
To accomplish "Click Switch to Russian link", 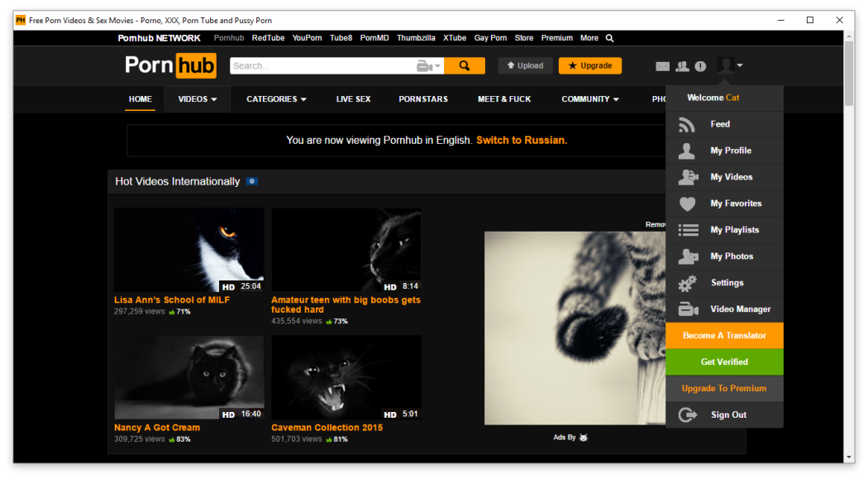I will (522, 141).
